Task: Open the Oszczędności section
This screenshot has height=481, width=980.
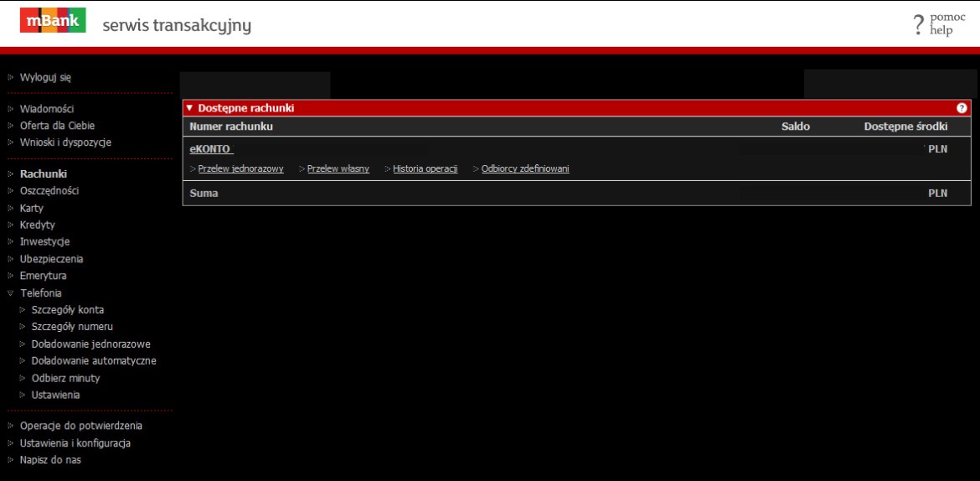Action: click(x=49, y=191)
